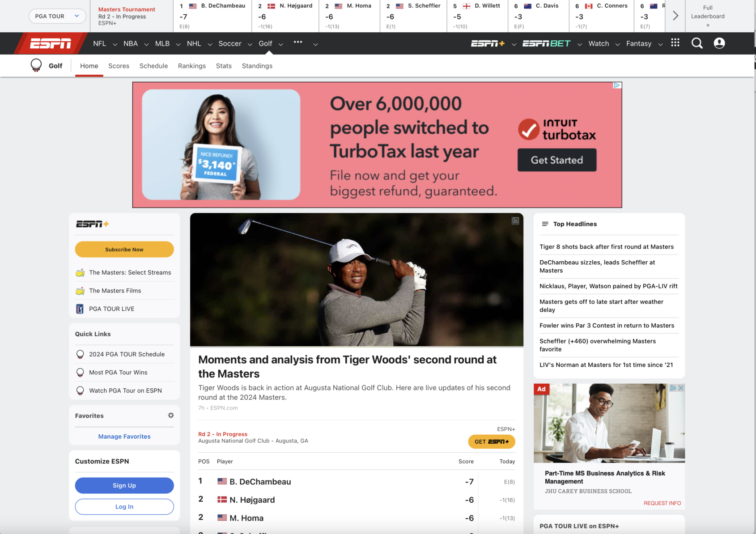Switch to the Scores tab
Screen dimensions: 756x534
pos(119,66)
